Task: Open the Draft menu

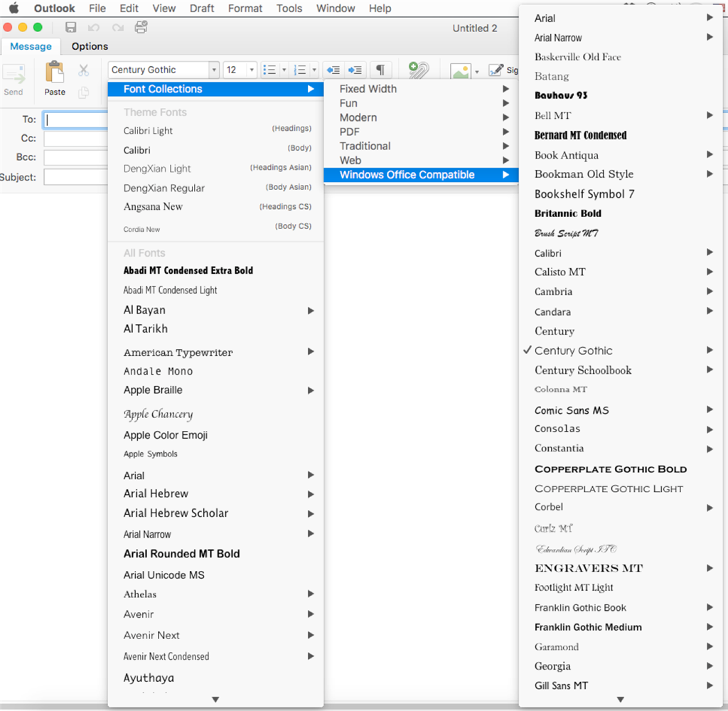Action: (202, 9)
